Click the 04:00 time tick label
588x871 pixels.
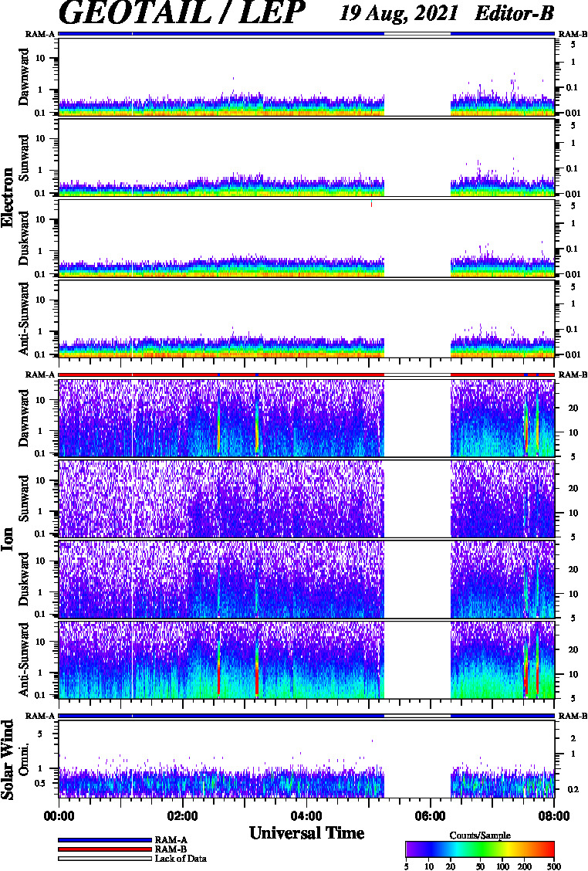click(306, 816)
